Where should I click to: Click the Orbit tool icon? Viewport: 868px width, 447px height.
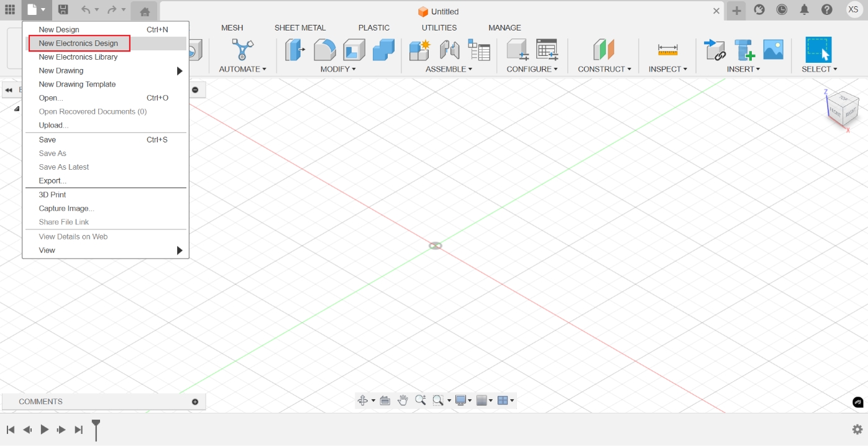363,400
